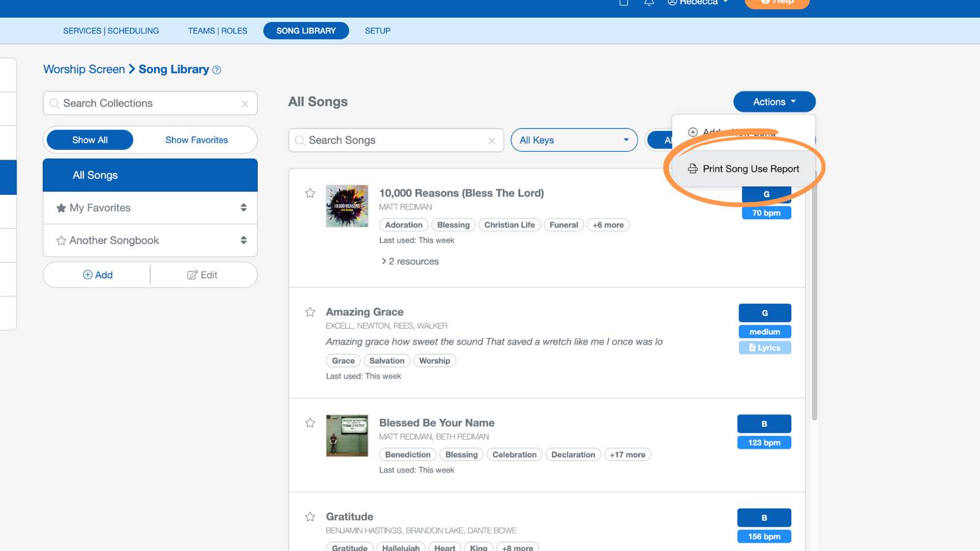Open the All Keys dropdown
The width and height of the screenshot is (980, 551).
pos(574,140)
